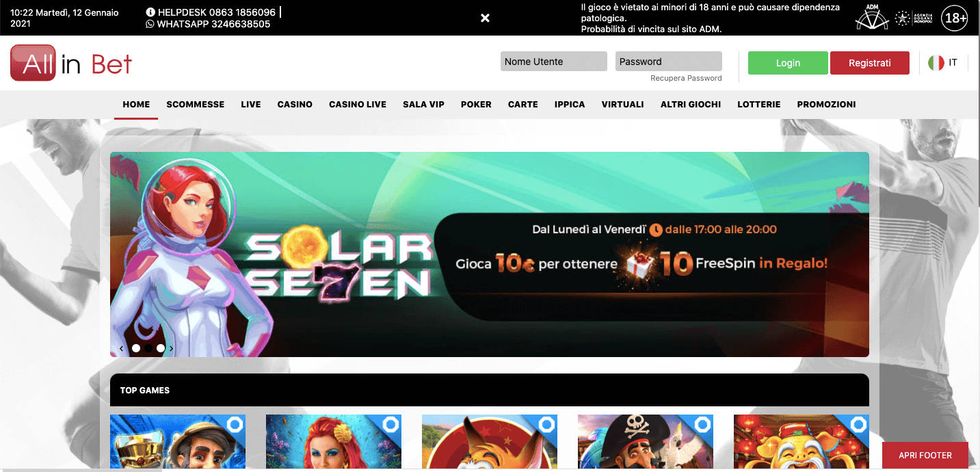Screen dimensions: 980x472
Task: Open the SCOMMESSE section
Action: click(196, 105)
